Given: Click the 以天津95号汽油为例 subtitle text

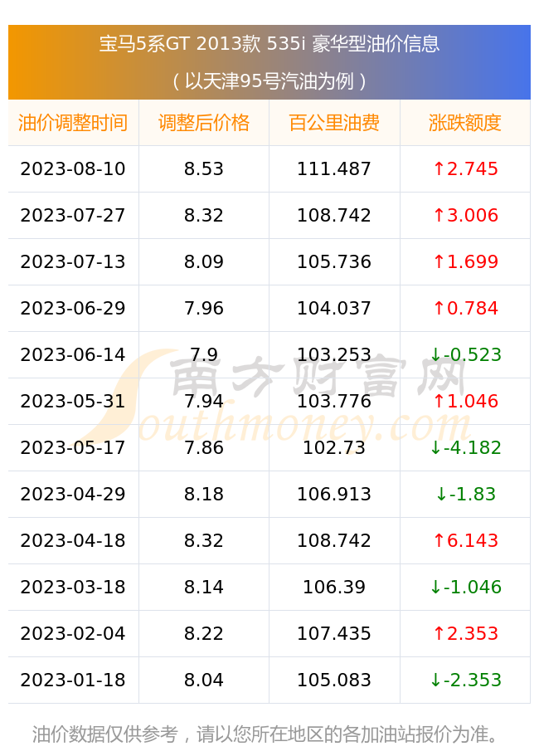Looking at the screenshot, I should click(269, 81).
